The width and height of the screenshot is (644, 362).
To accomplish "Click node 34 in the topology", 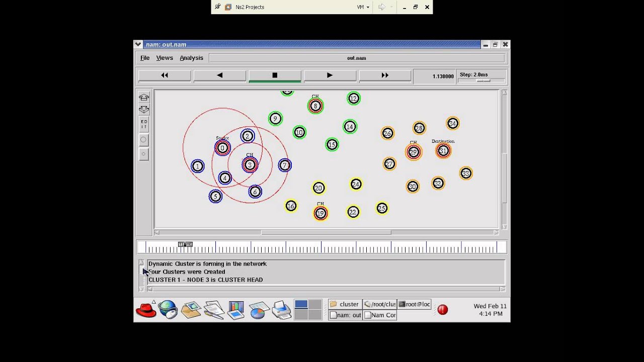I will tap(452, 123).
